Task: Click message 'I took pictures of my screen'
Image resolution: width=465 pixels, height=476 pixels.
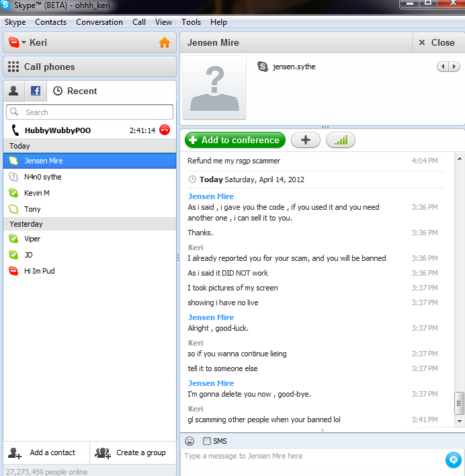Action: tap(232, 288)
